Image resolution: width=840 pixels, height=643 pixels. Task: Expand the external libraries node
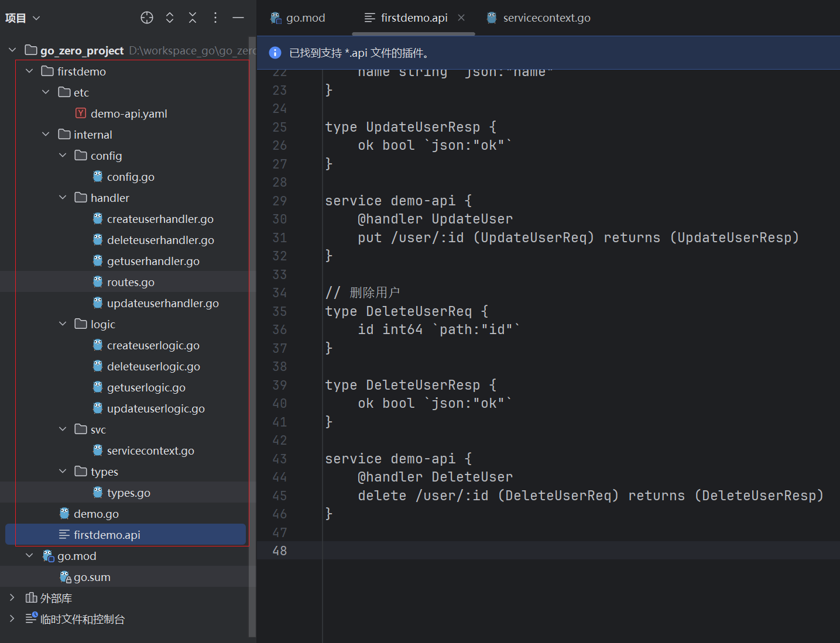12,598
